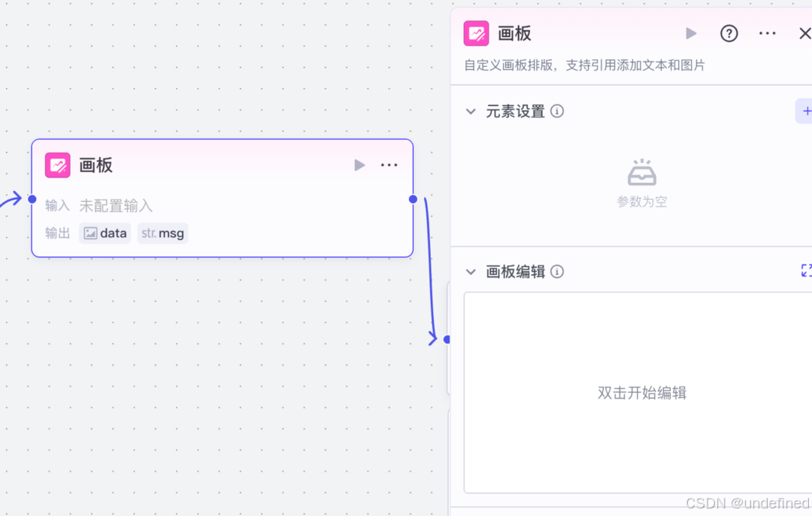This screenshot has height=516, width=812.
Task: Click the pink 画板 icon in the side panel header
Action: click(x=476, y=34)
